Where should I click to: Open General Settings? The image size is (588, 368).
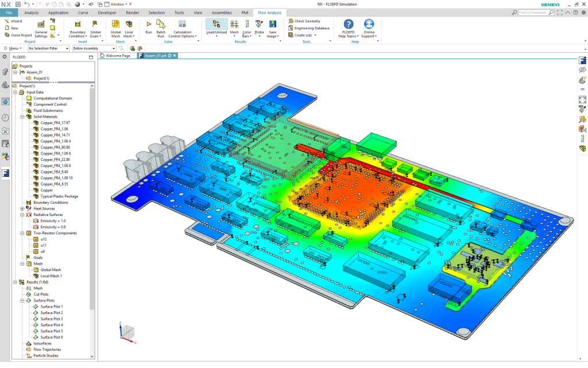[x=41, y=29]
